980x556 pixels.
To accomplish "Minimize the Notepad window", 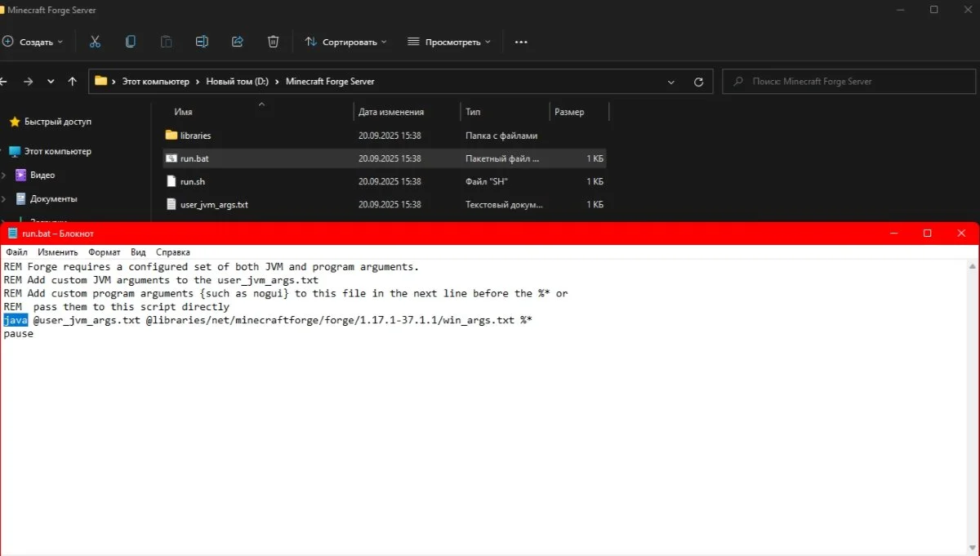I will (893, 234).
